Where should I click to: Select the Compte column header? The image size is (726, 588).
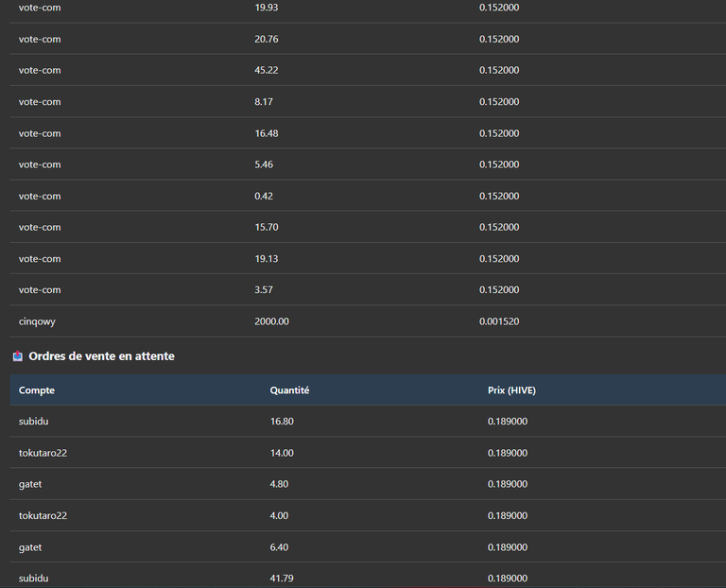pyautogui.click(x=37, y=390)
